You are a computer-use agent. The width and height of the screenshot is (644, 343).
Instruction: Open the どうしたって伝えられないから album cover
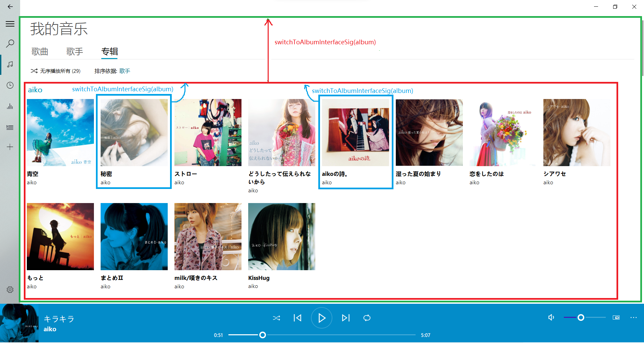pyautogui.click(x=282, y=133)
